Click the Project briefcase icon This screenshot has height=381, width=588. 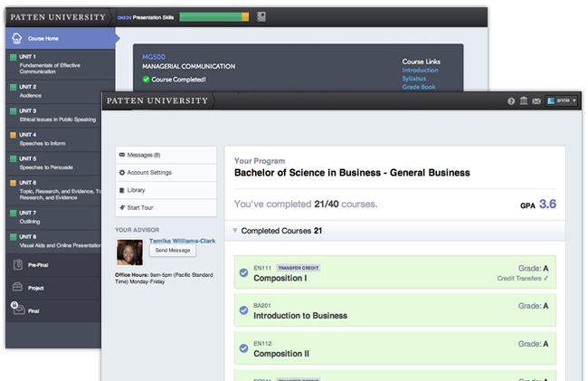(x=17, y=287)
